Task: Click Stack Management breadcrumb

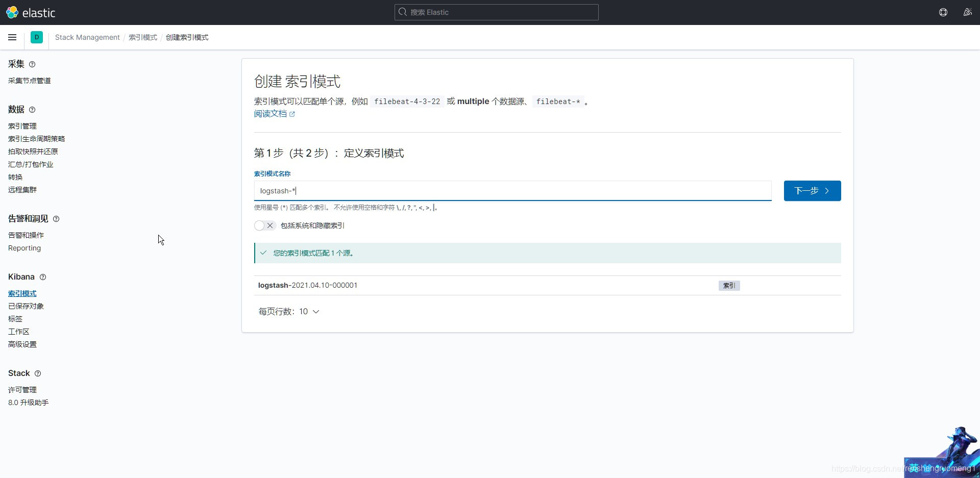Action: 87,37
